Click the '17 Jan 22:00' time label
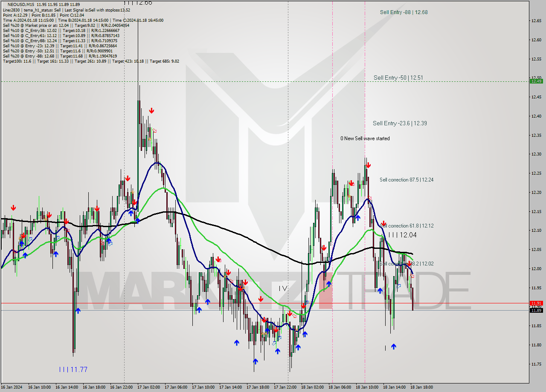546x392 pixels. (285, 387)
